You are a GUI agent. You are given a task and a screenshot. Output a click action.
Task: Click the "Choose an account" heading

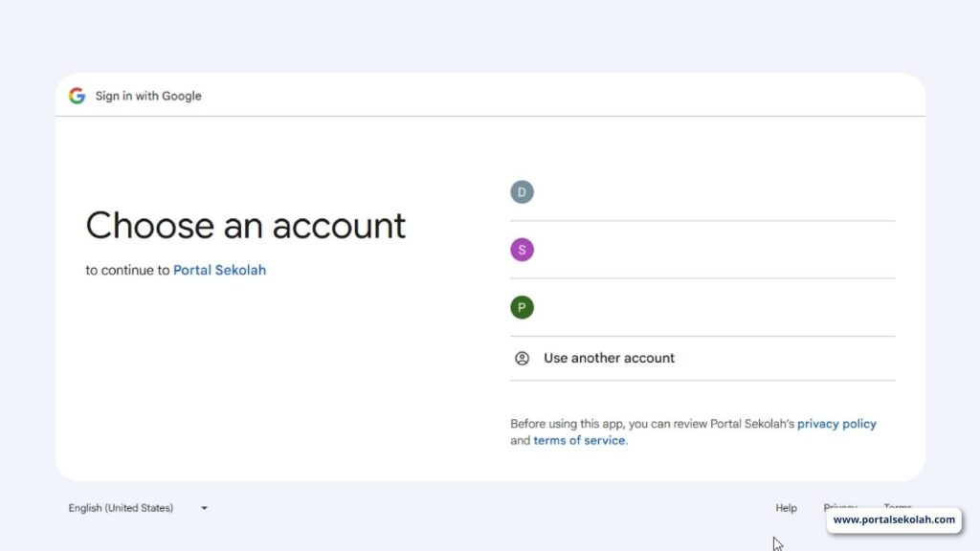click(246, 227)
